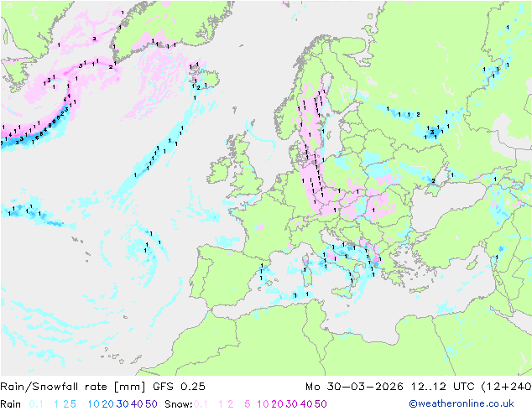This screenshot has width=532, height=411.
Task: Click the rain legend value '20'
Action: [108, 404]
